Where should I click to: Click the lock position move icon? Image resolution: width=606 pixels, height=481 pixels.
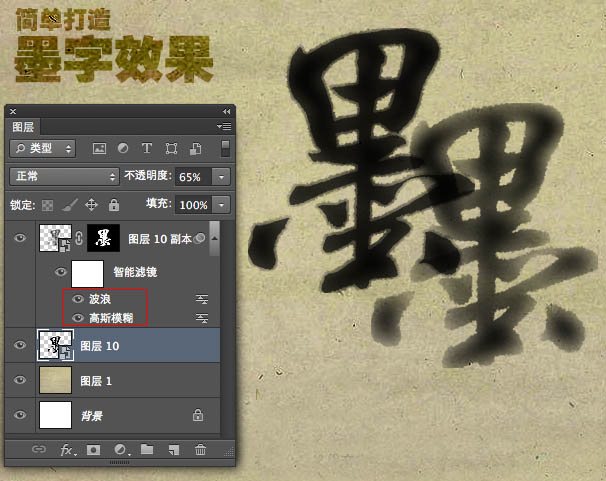91,205
